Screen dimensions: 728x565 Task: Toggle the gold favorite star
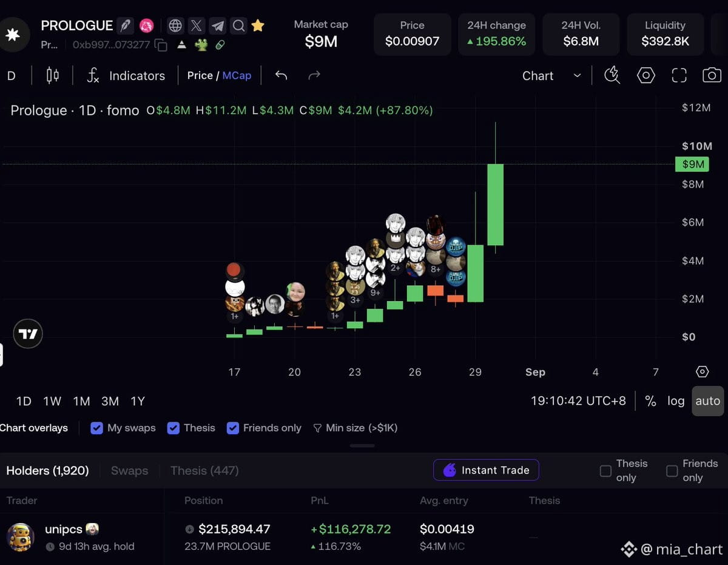tap(258, 25)
